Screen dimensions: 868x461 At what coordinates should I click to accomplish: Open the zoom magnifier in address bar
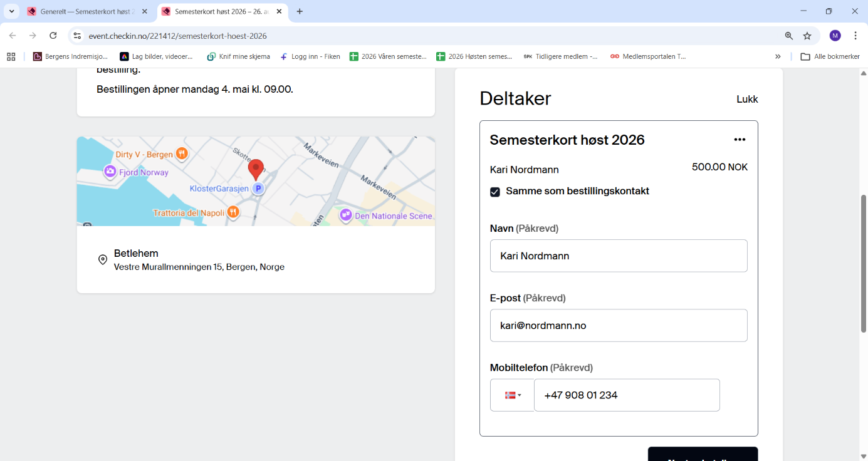[x=789, y=36]
